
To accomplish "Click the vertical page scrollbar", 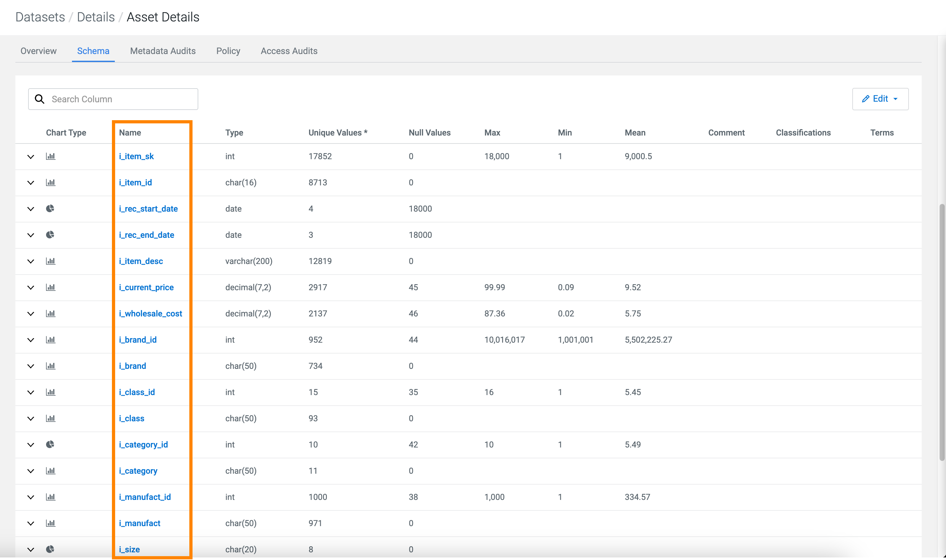I will (942, 332).
